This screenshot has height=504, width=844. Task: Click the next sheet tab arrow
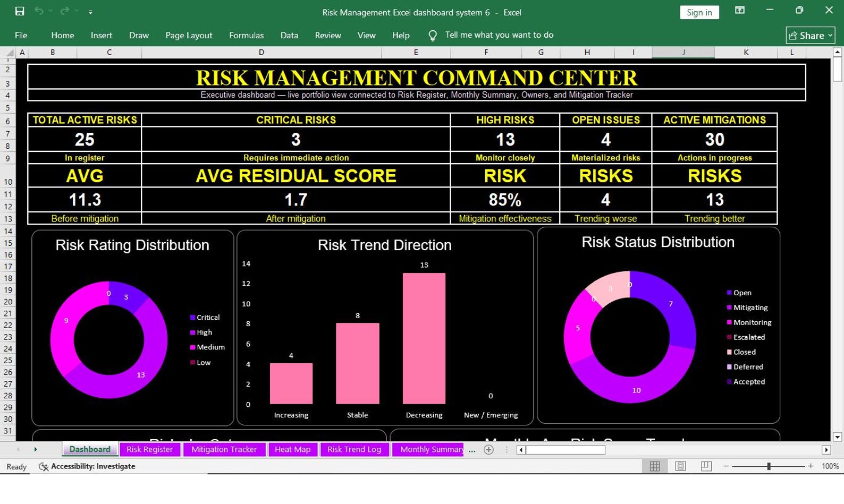36,449
